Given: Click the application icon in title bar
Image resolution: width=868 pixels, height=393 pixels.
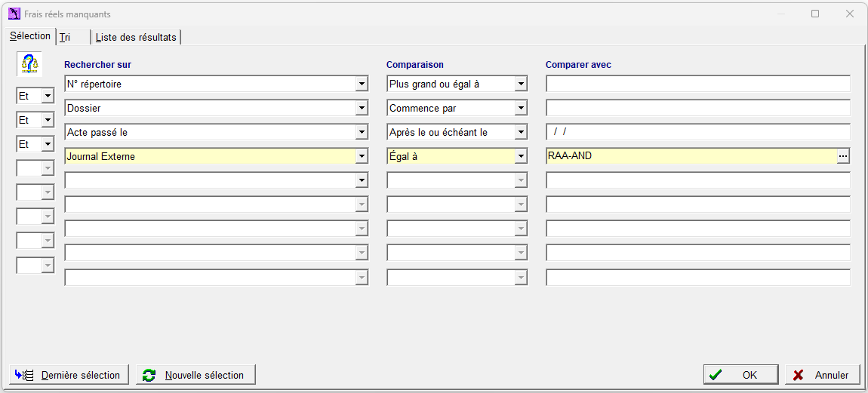Looking at the screenshot, I should (x=14, y=14).
